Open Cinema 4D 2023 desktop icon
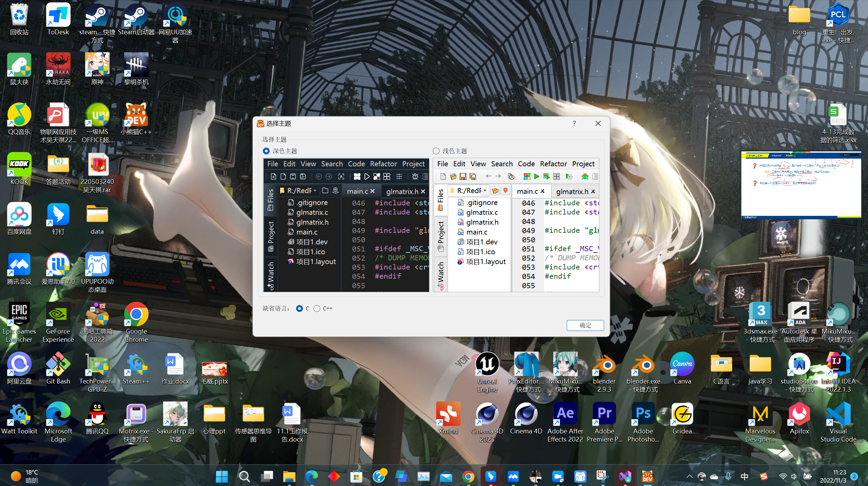The image size is (868, 486). pyautogui.click(x=487, y=422)
